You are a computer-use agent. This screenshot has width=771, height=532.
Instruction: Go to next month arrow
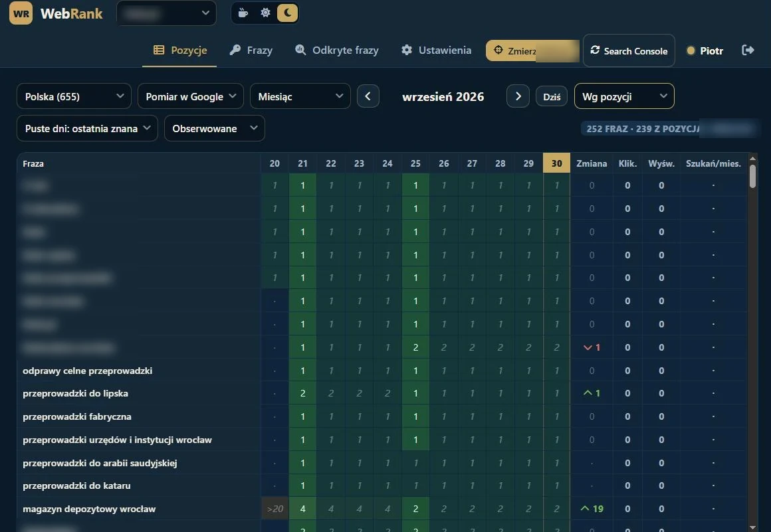[x=518, y=96]
